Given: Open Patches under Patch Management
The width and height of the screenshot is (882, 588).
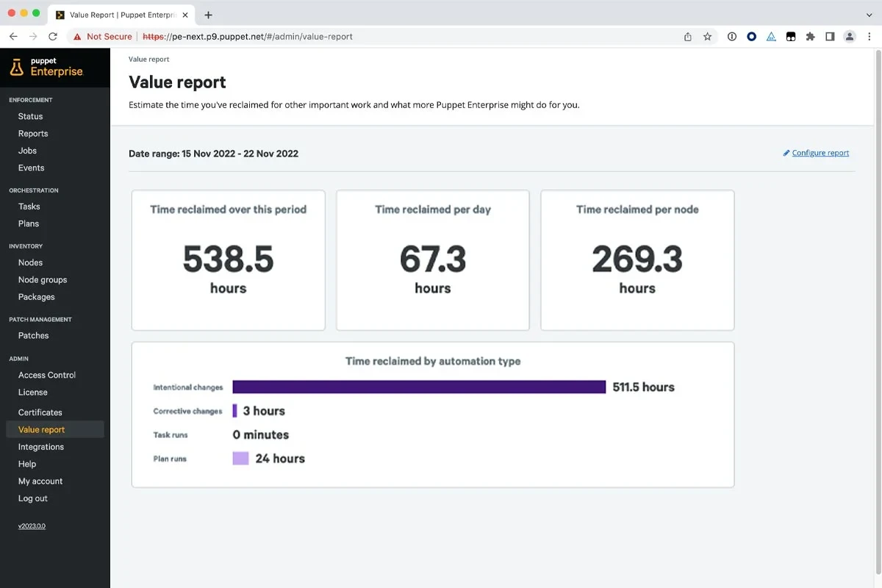Looking at the screenshot, I should pos(34,335).
